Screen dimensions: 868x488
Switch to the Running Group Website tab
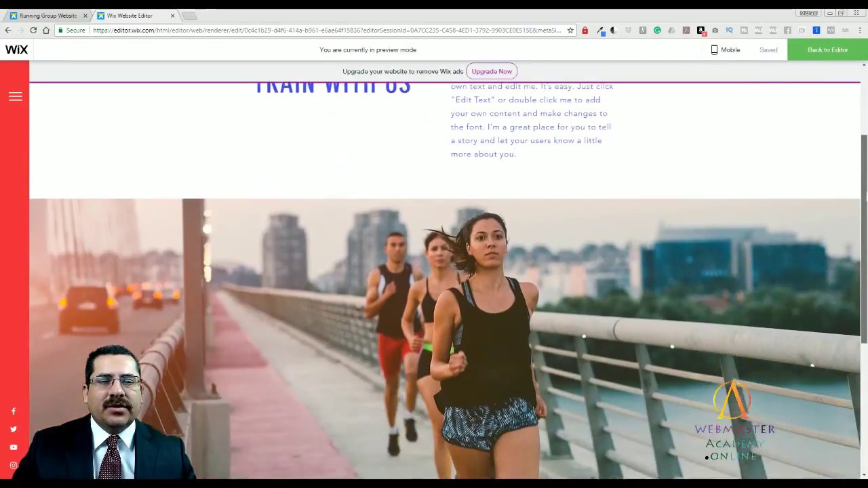[x=47, y=16]
